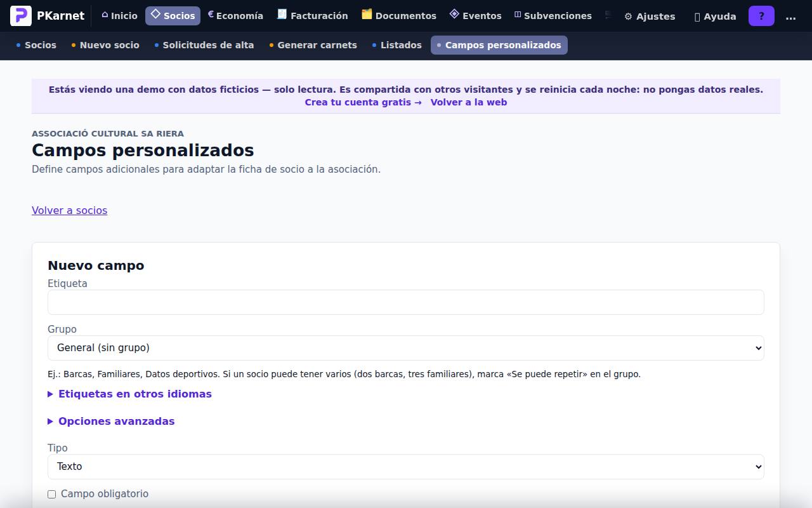Viewport: 812px width, 508px height.
Task: Open the Socios top menu
Action: tap(173, 16)
